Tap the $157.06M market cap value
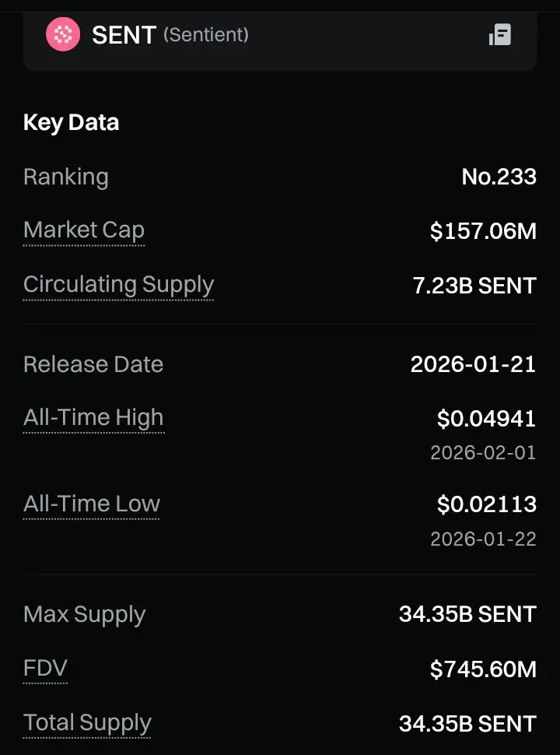Image resolution: width=560 pixels, height=755 pixels. click(483, 231)
